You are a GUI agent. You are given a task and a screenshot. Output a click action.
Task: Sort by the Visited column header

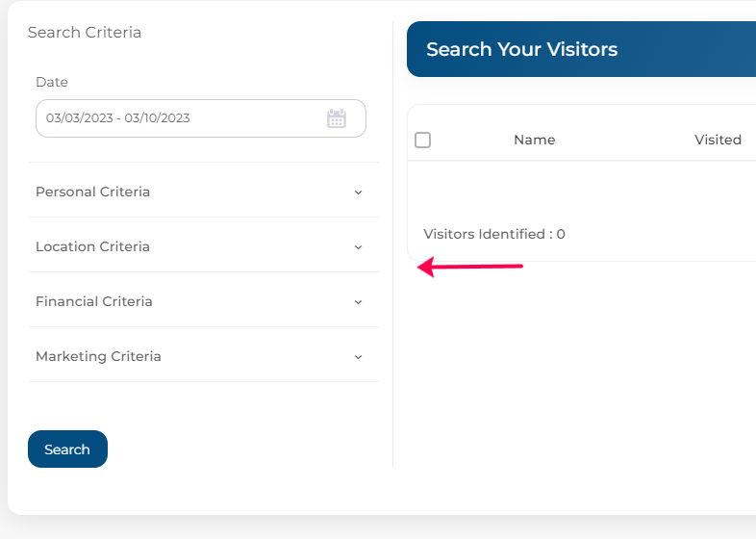[x=718, y=140]
